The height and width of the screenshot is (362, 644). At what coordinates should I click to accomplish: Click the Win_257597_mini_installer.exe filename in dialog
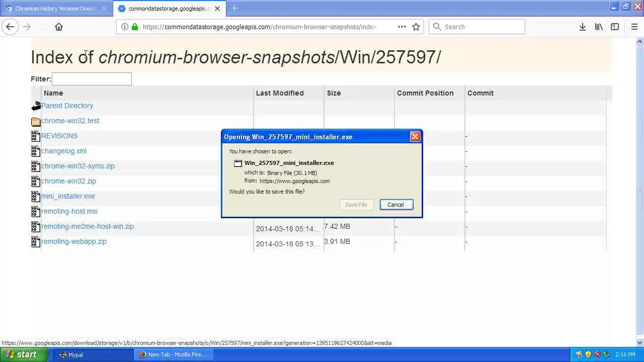[x=289, y=163]
